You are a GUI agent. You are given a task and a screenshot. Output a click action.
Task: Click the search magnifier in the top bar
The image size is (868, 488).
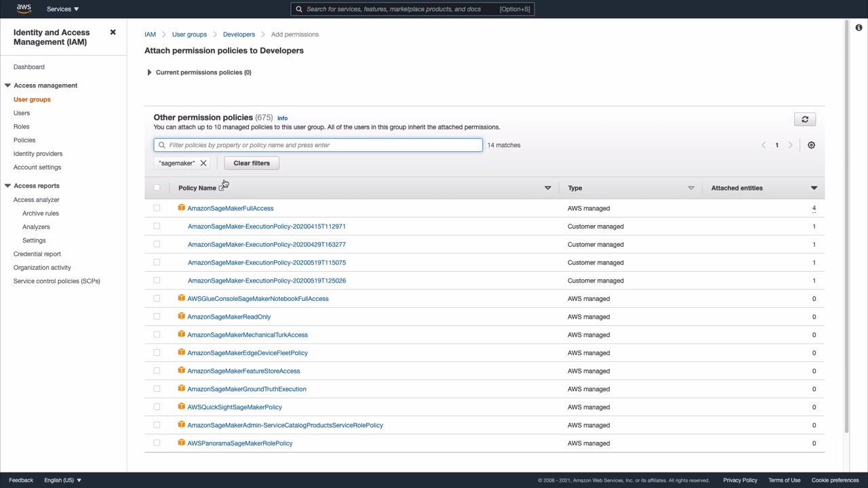299,9
